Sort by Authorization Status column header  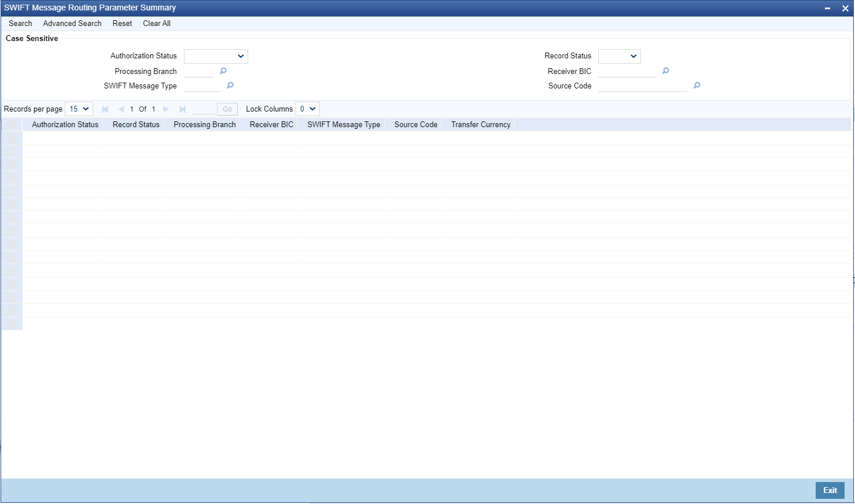click(65, 125)
